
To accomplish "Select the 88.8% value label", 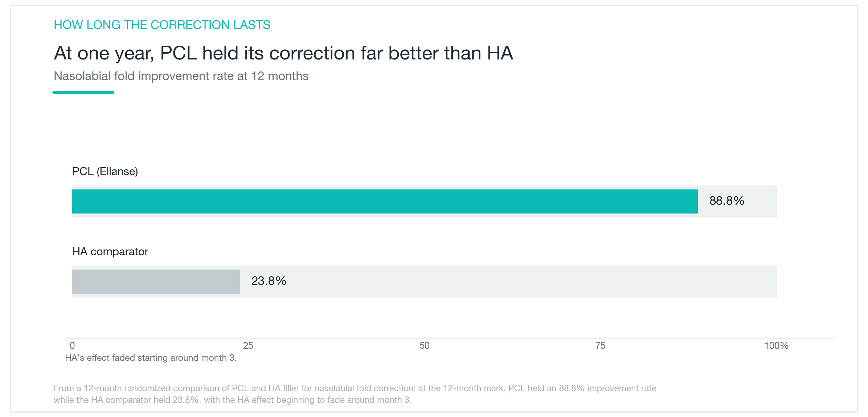I will 726,201.
